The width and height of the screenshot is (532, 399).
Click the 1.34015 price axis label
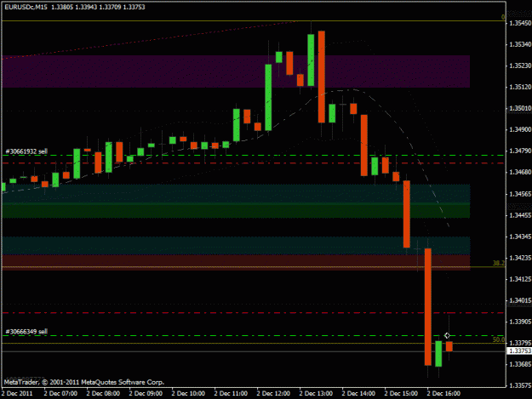tap(520, 300)
